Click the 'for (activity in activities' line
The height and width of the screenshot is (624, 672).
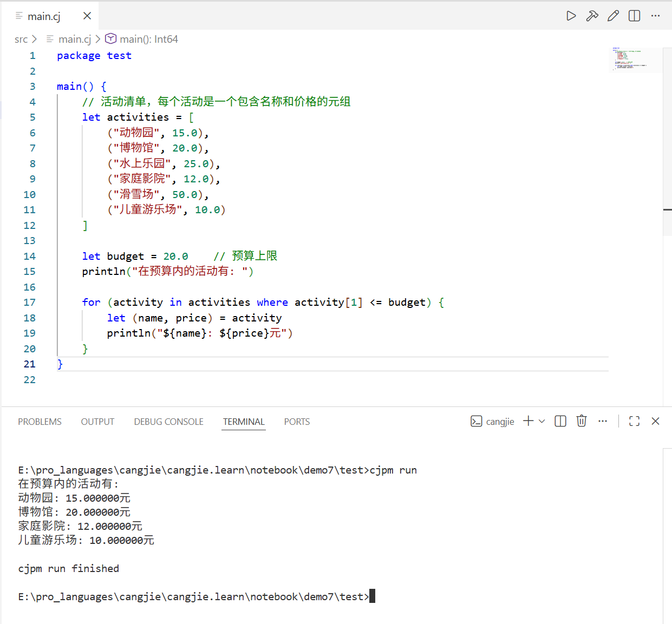point(263,303)
